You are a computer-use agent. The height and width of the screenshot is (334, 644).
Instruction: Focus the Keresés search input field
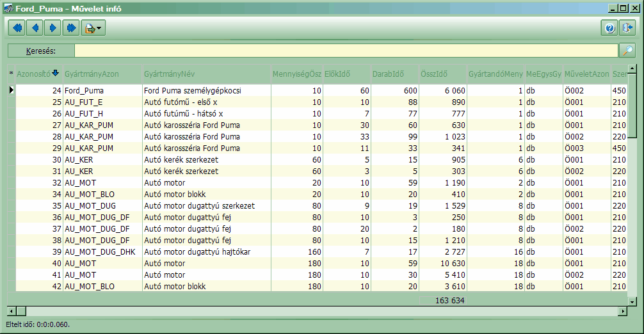coord(346,51)
